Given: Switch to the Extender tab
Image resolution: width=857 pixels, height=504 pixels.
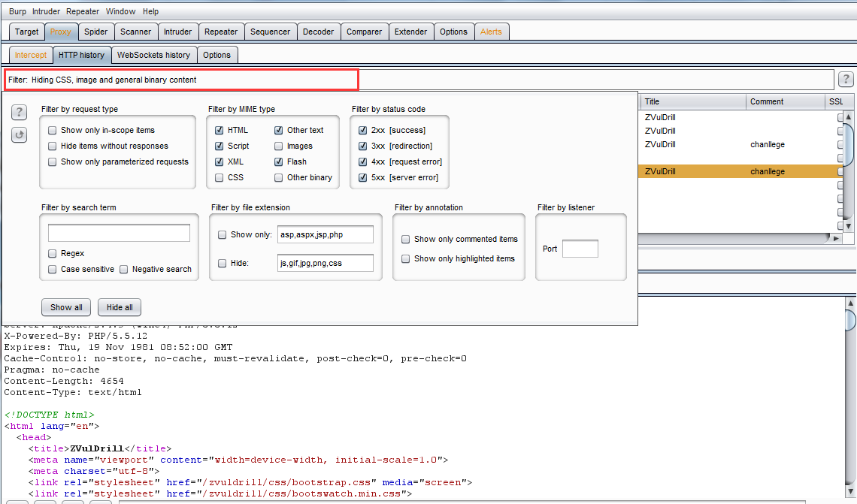Looking at the screenshot, I should click(410, 32).
